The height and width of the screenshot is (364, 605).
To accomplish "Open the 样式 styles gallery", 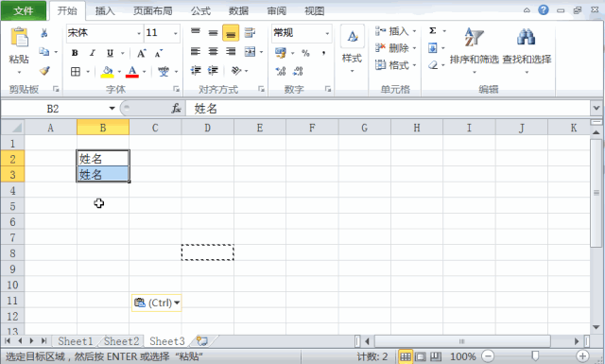I will tap(352, 48).
